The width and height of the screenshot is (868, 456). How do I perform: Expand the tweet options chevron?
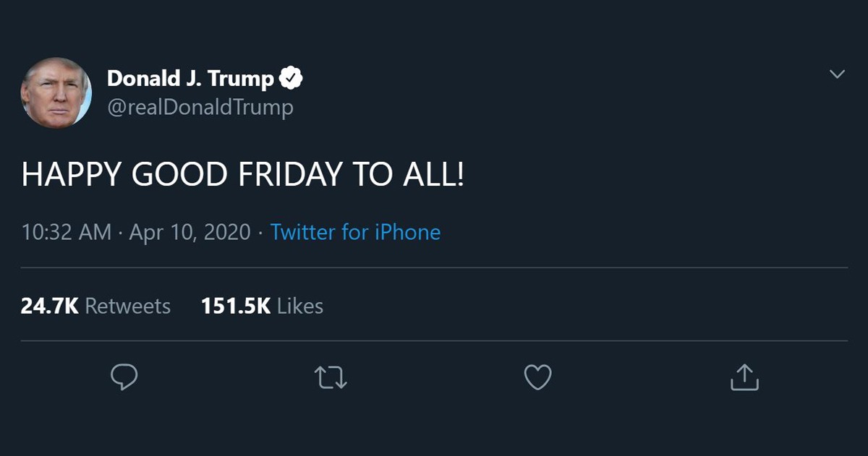837,74
